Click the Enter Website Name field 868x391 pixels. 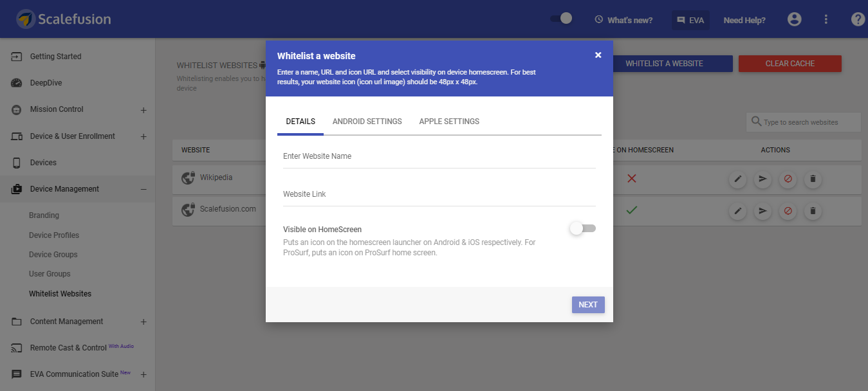coord(439,156)
